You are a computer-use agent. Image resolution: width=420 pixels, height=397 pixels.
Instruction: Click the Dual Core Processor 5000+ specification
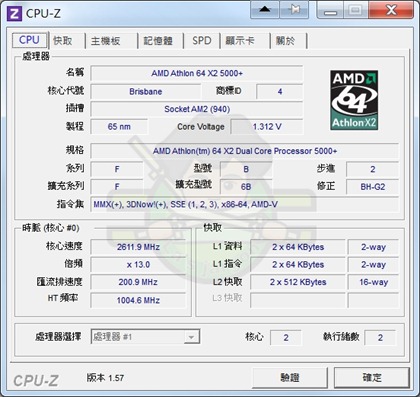(x=245, y=151)
